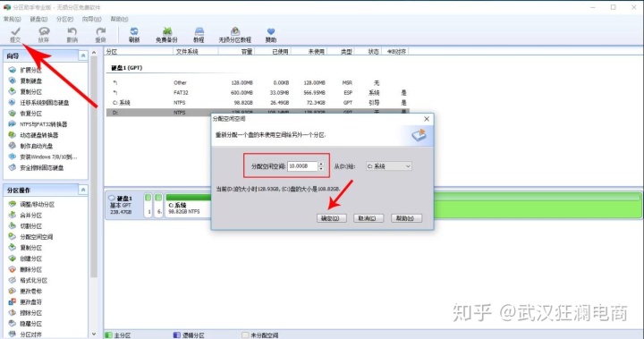Select the C: 系统 row in partition list
Viewport: 644px width, 339px height.
[258, 102]
